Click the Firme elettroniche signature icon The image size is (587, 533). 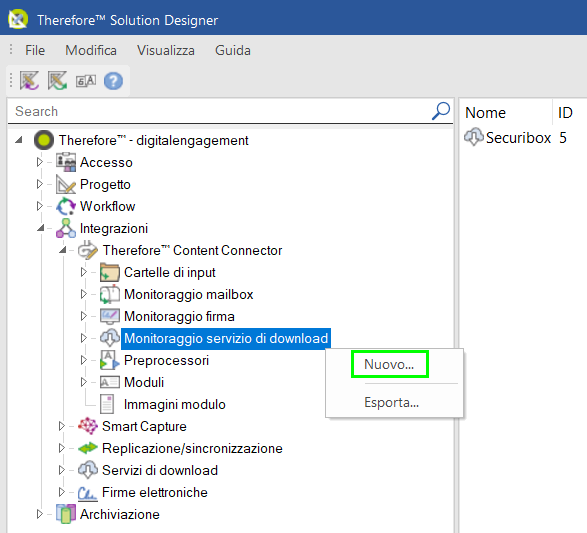tap(88, 493)
